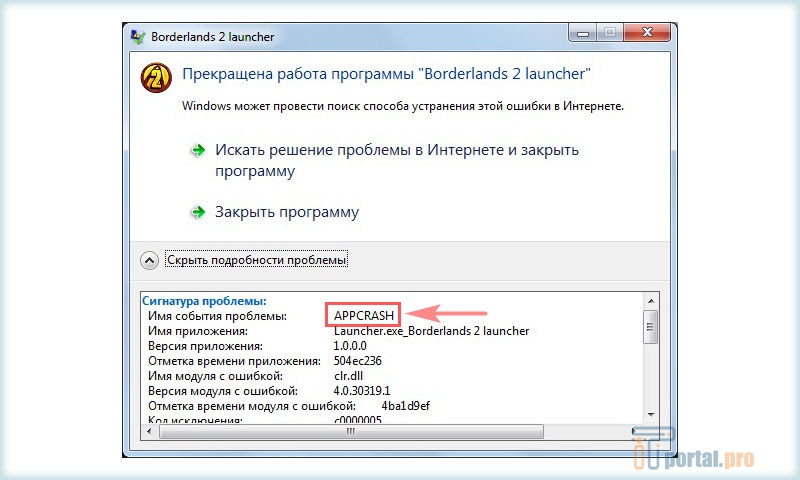Click the Имя события проблемы label
The width and height of the screenshot is (800, 480).
pyautogui.click(x=217, y=316)
